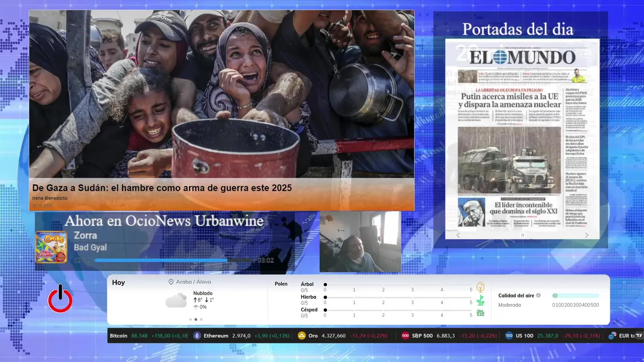Pause the Portadas del dia carousel

[x=522, y=235]
